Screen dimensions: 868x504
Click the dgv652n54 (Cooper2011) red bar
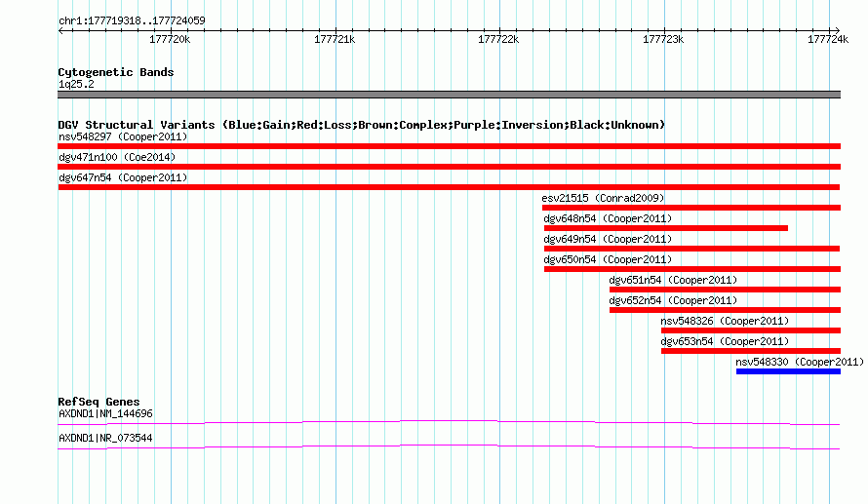[x=726, y=310]
